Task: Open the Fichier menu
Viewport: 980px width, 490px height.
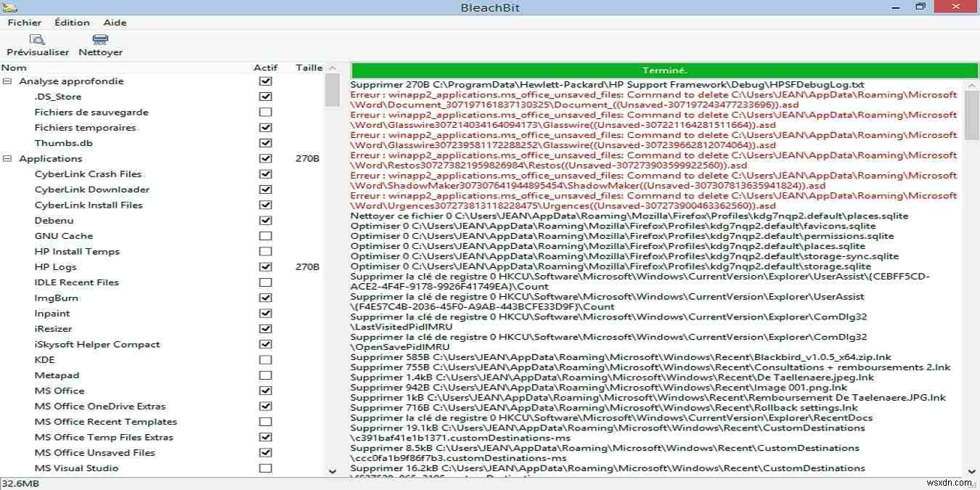Action: pos(24,22)
